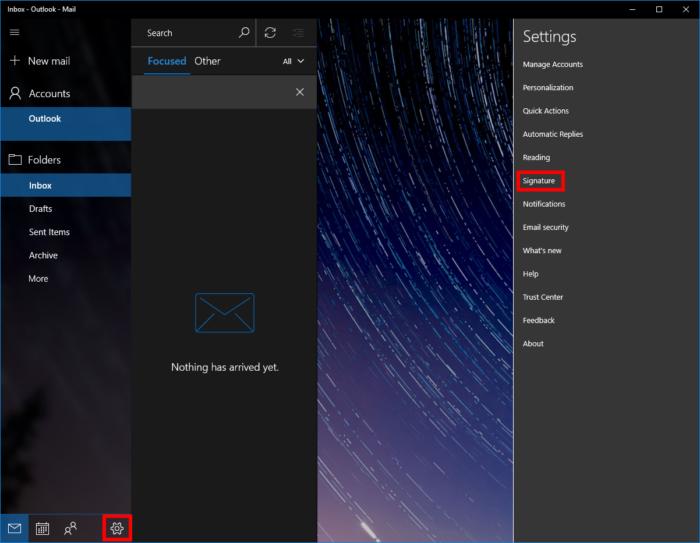The height and width of the screenshot is (543, 700).
Task: Open Personalization settings
Action: pyautogui.click(x=548, y=88)
